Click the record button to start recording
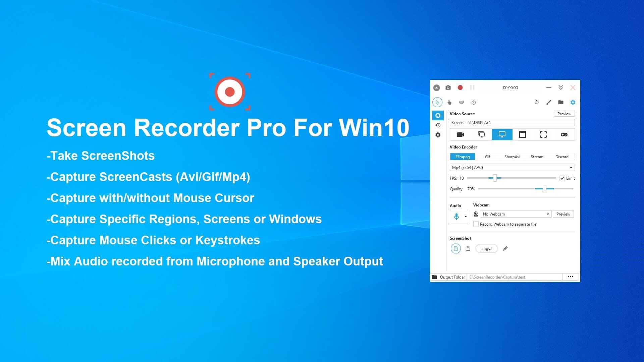Image resolution: width=644 pixels, height=362 pixels. (461, 87)
